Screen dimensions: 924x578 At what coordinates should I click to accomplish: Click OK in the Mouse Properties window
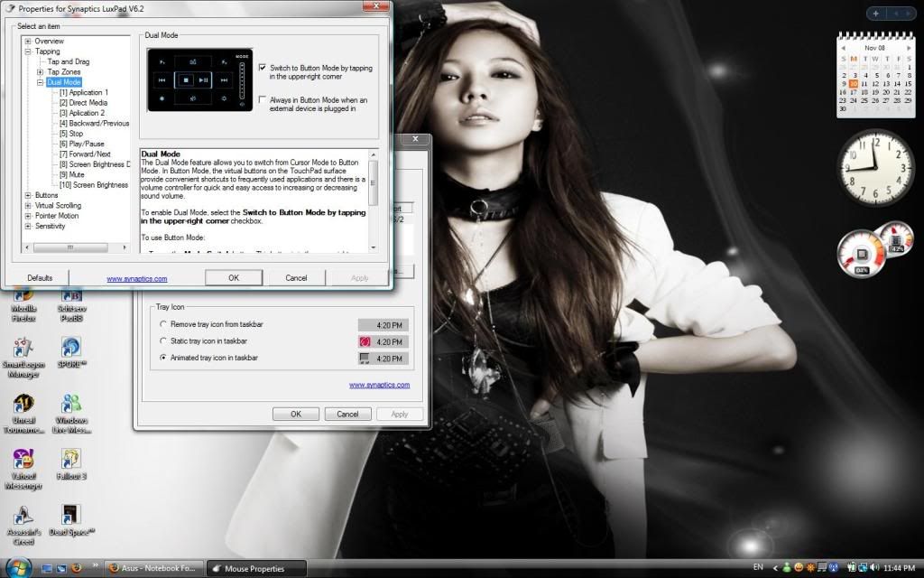[296, 414]
